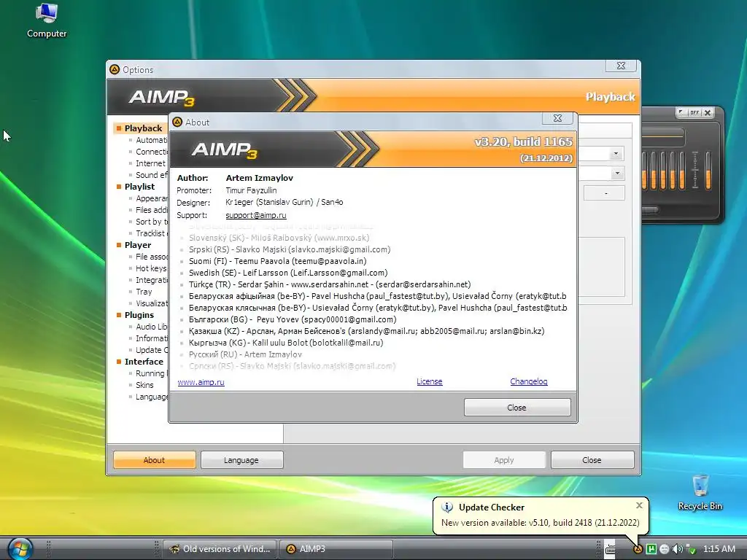The height and width of the screenshot is (560, 747).
Task: Select Interface section in Options tree
Action: (x=144, y=362)
